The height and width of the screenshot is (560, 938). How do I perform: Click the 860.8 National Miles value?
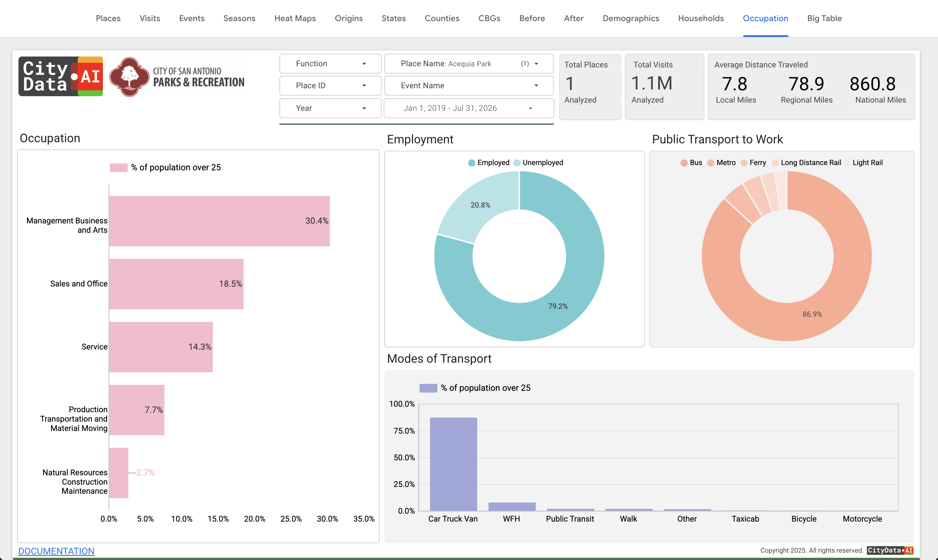point(872,84)
